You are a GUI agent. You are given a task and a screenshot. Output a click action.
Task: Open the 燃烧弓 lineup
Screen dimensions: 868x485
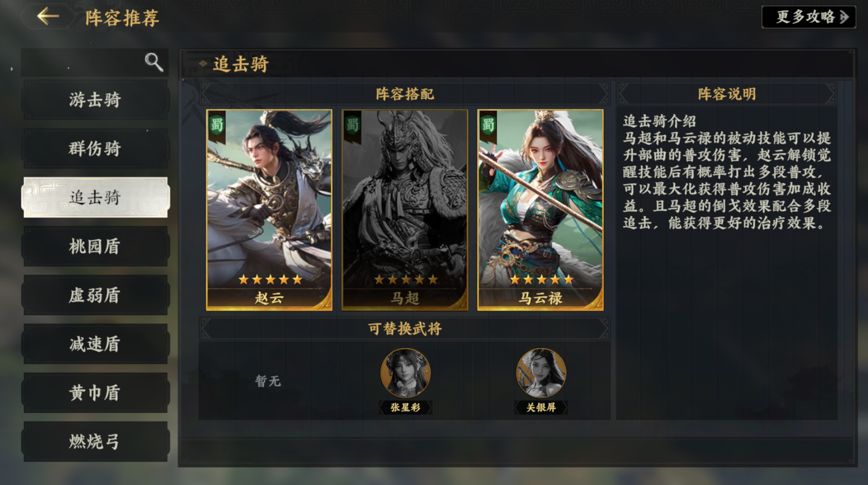pyautogui.click(x=95, y=442)
